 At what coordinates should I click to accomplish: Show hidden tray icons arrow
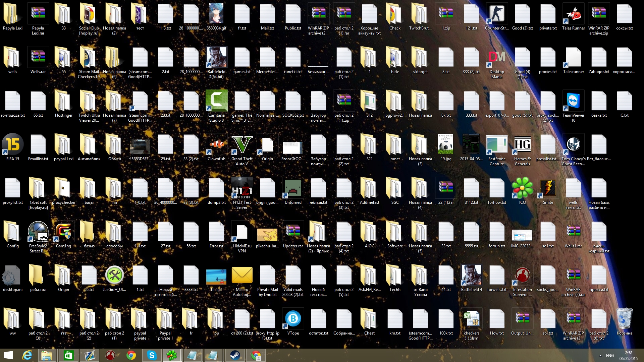pyautogui.click(x=600, y=356)
